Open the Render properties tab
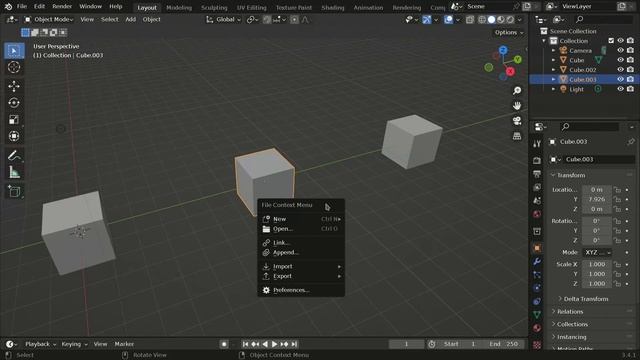Screen dimensions: 640x360 click(537, 160)
